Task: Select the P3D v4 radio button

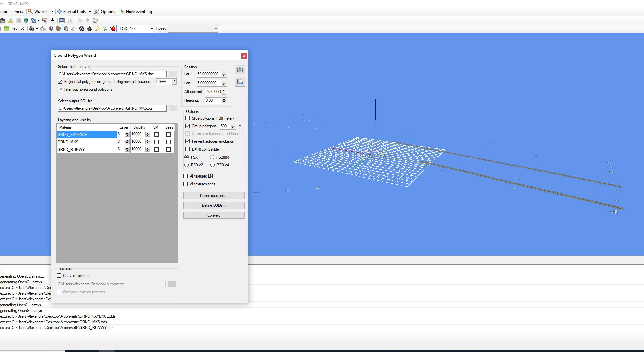Action: click(212, 165)
